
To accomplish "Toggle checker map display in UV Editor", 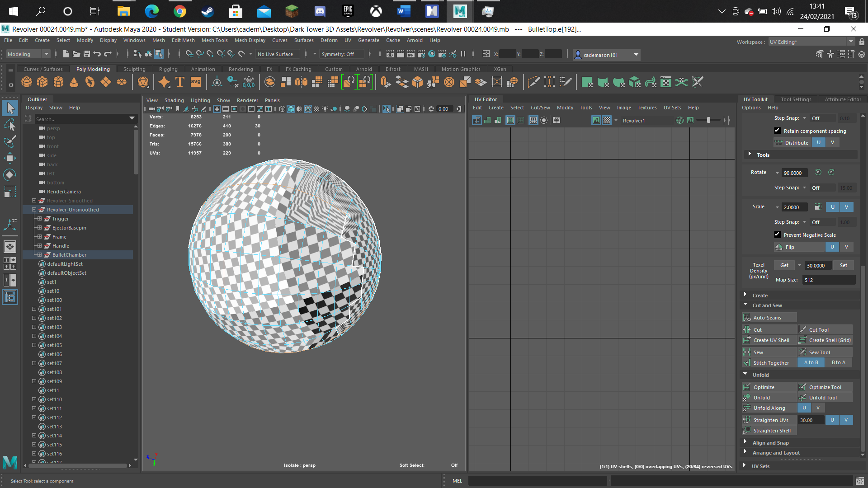I will point(607,120).
